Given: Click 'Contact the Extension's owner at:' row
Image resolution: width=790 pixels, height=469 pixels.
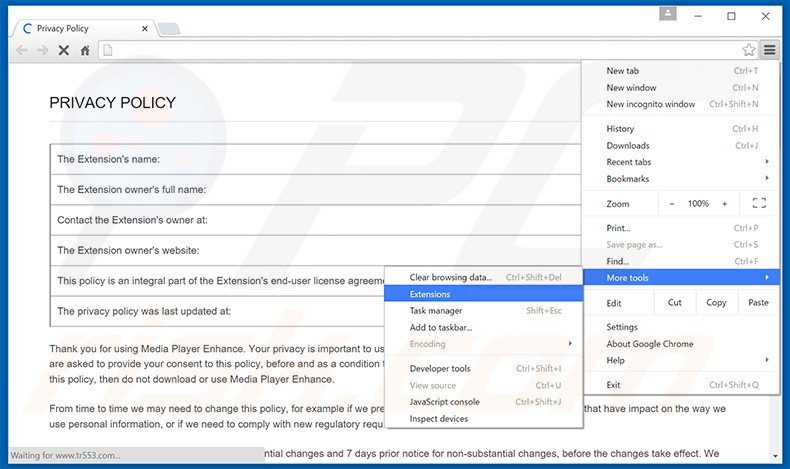Looking at the screenshot, I should tap(315, 220).
